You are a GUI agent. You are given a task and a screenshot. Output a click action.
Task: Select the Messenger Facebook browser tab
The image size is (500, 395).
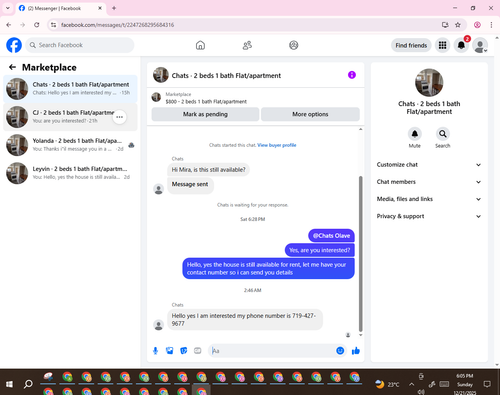[x=61, y=8]
